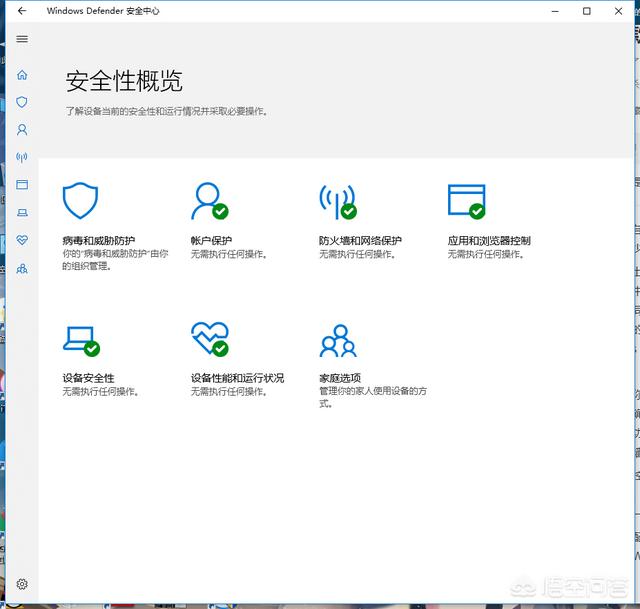
Task: Open device health heart icon in sidebar
Action: 22,240
